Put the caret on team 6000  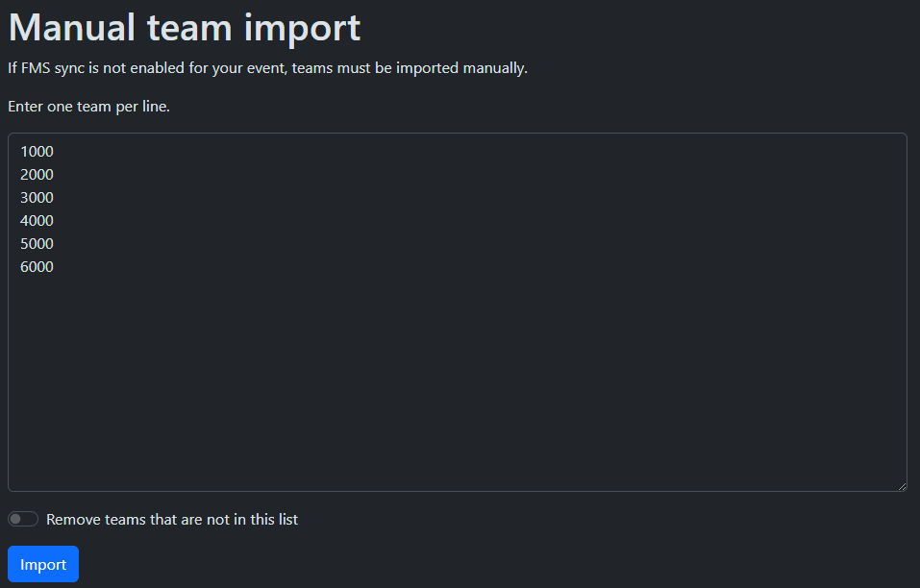click(x=37, y=267)
